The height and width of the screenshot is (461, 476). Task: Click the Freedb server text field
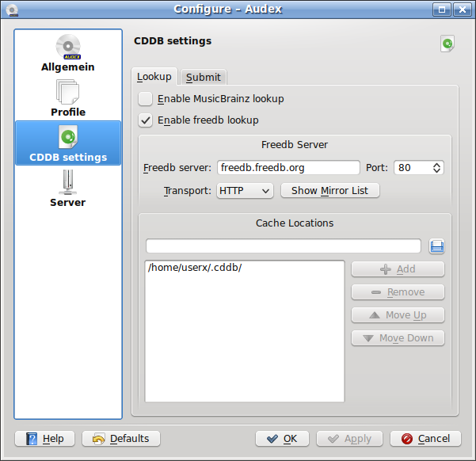pos(288,168)
